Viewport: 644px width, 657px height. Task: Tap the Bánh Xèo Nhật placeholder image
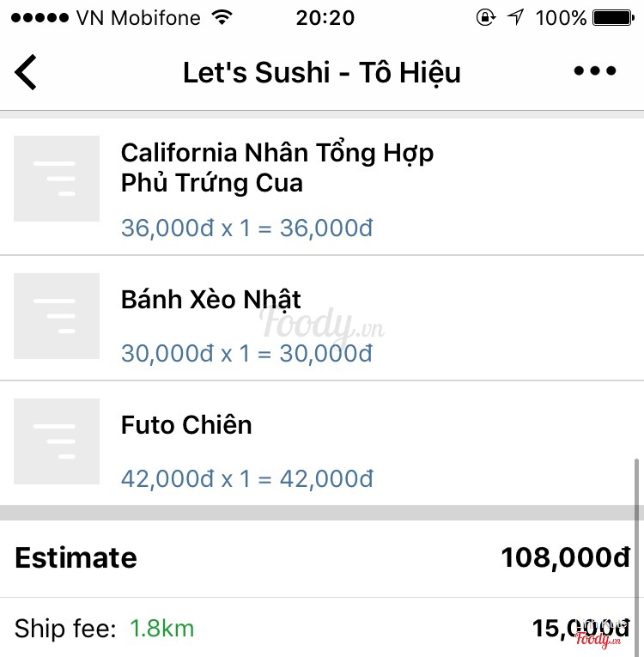click(x=57, y=316)
